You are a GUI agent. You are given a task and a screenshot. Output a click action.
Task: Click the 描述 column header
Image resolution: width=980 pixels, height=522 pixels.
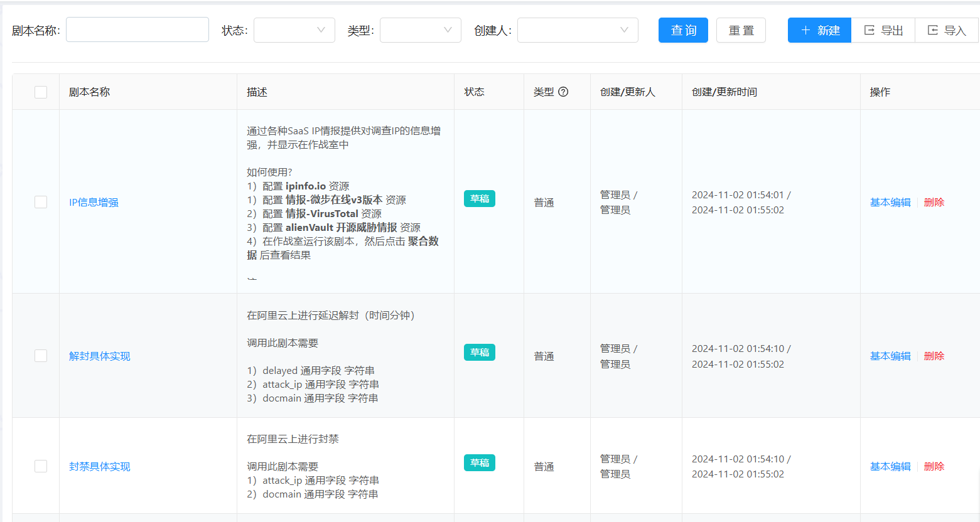pos(257,92)
